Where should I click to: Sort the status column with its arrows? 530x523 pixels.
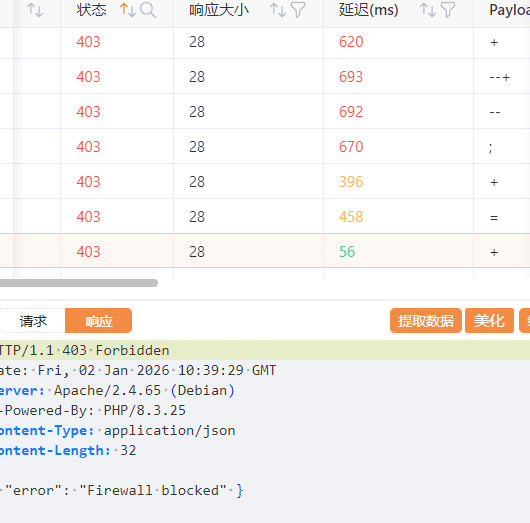click(x=128, y=10)
